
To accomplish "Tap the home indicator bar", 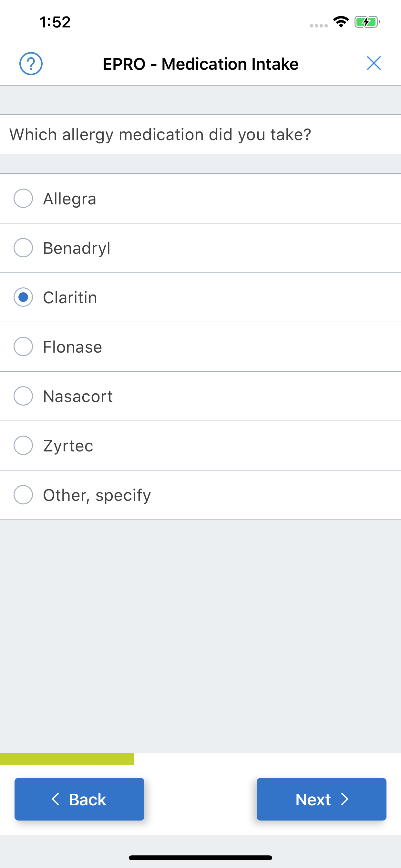I will [x=200, y=858].
